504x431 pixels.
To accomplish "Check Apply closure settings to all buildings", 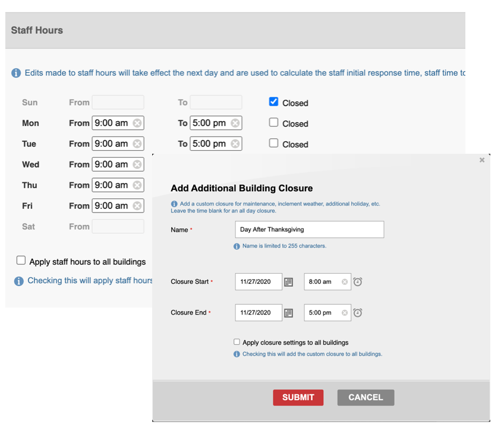I will click(237, 342).
